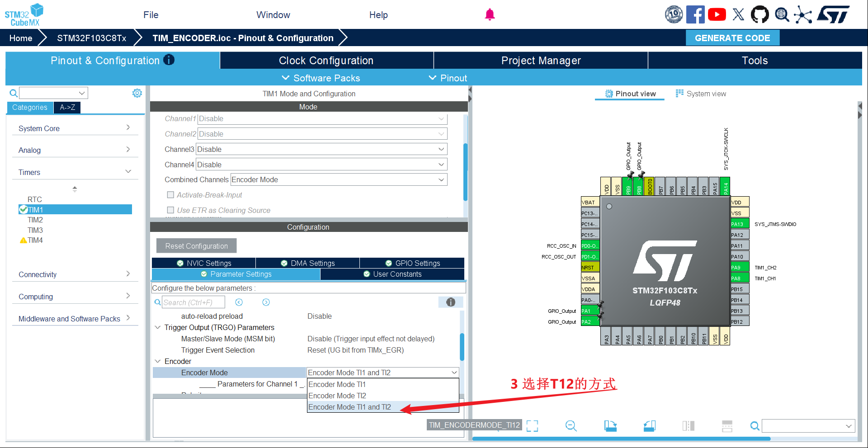Image resolution: width=868 pixels, height=448 pixels.
Task: Go to next parameter search result
Action: (266, 302)
